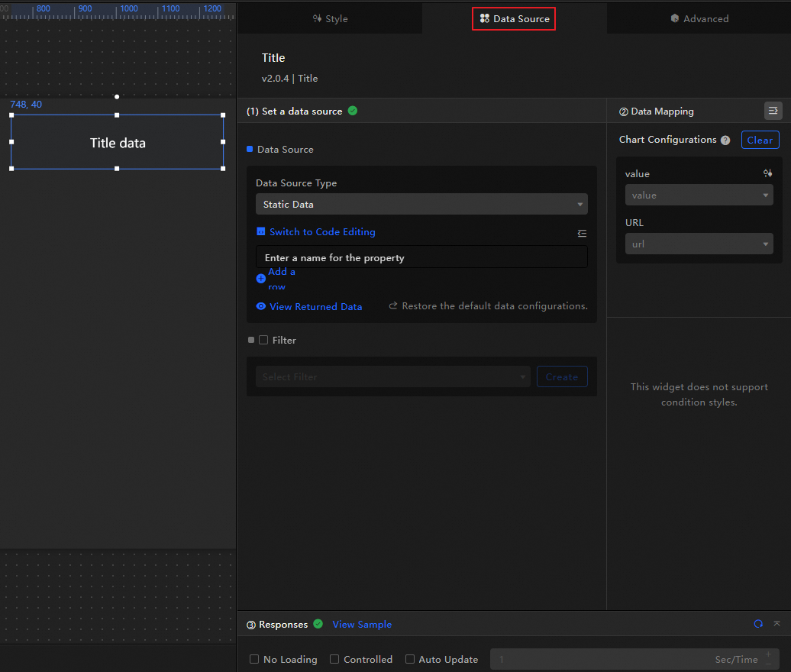791x672 pixels.
Task: Open the View Sample link
Action: point(362,625)
